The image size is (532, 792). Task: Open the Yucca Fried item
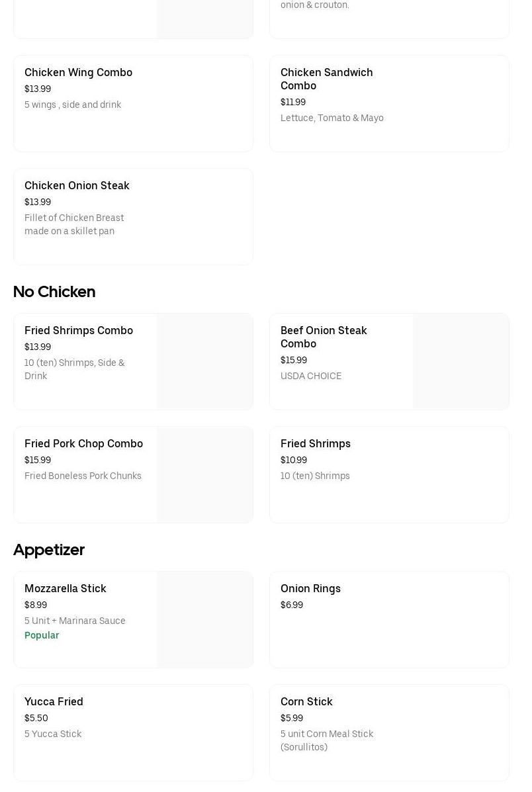pos(54,702)
